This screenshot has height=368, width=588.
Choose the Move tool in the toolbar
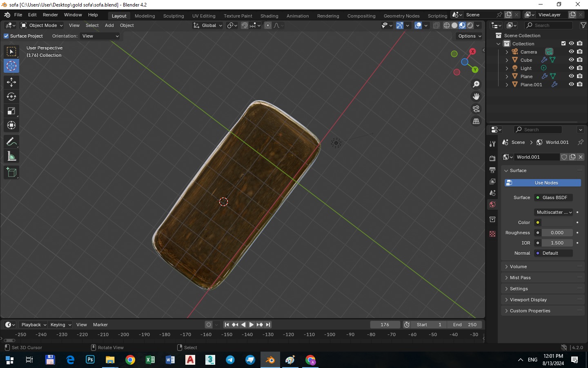point(11,82)
